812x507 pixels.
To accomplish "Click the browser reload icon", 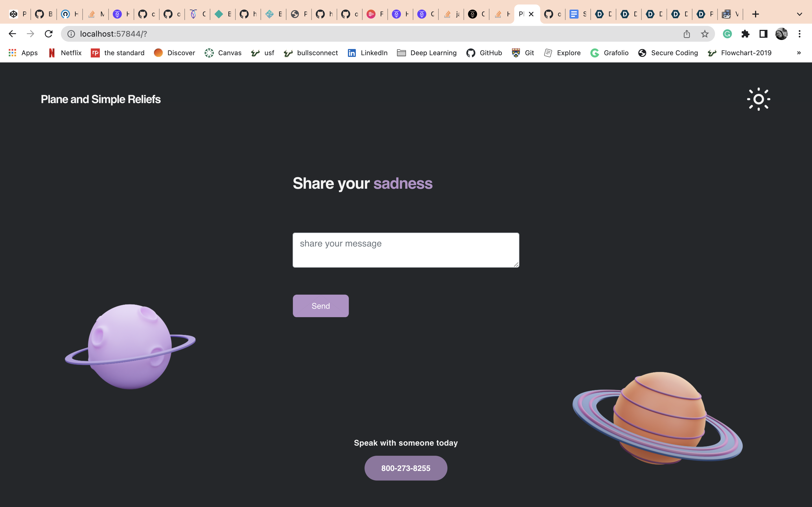I will coord(49,34).
